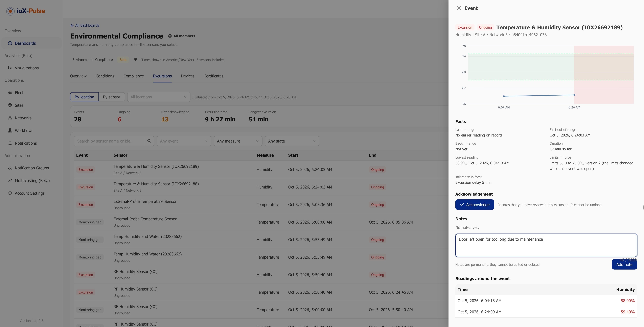Click the Workflows icon in sidebar

click(x=10, y=130)
